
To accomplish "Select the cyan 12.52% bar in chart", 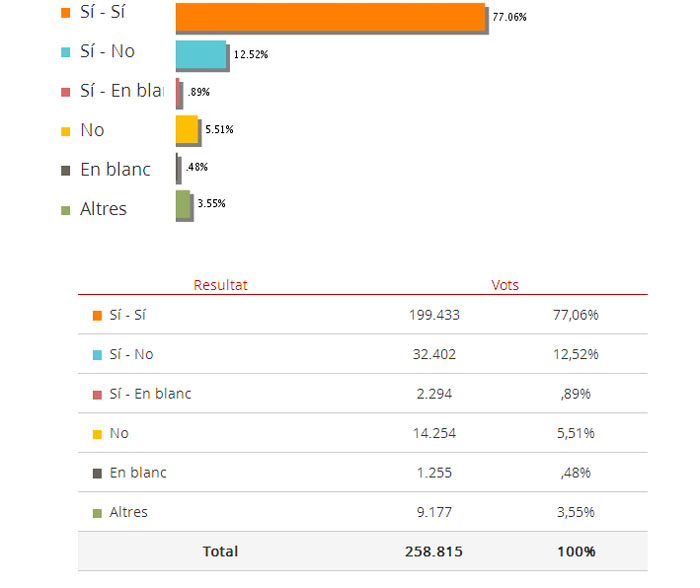I will [x=201, y=54].
